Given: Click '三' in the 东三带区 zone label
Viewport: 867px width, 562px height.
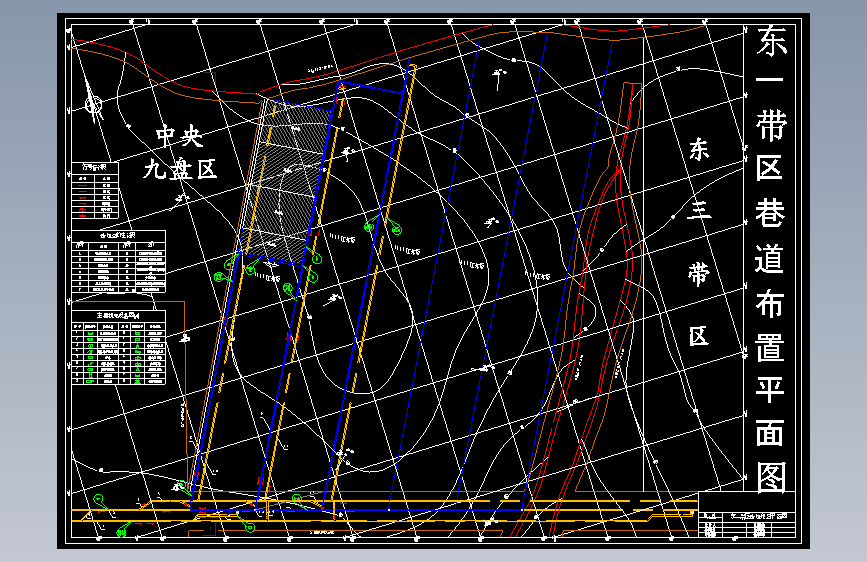Looking at the screenshot, I should tap(698, 210).
